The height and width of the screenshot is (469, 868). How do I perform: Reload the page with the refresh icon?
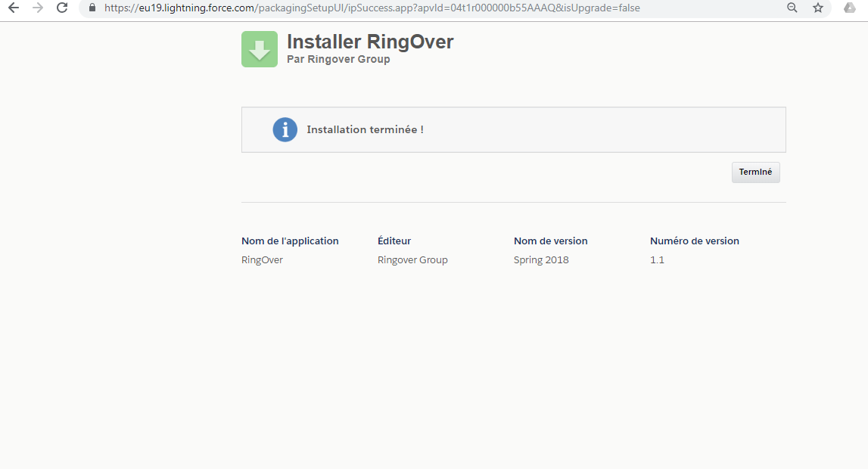62,8
